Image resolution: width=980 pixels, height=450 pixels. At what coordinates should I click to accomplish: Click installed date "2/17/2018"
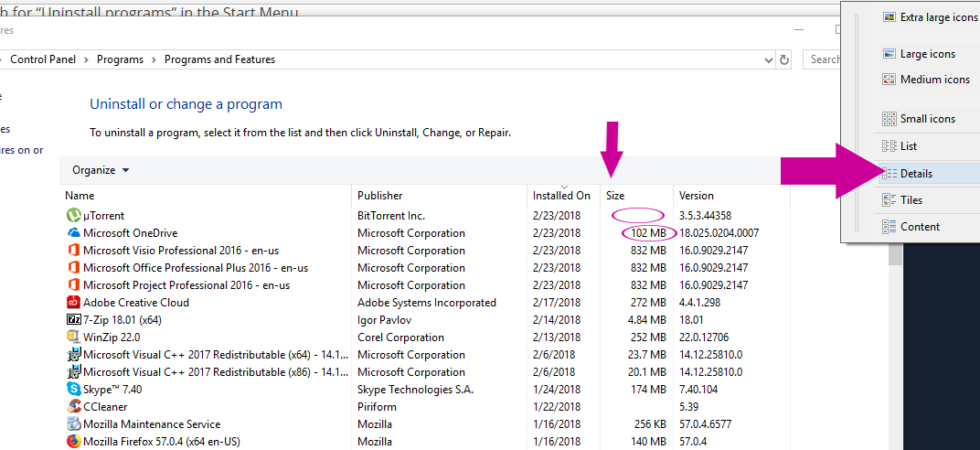[556, 303]
